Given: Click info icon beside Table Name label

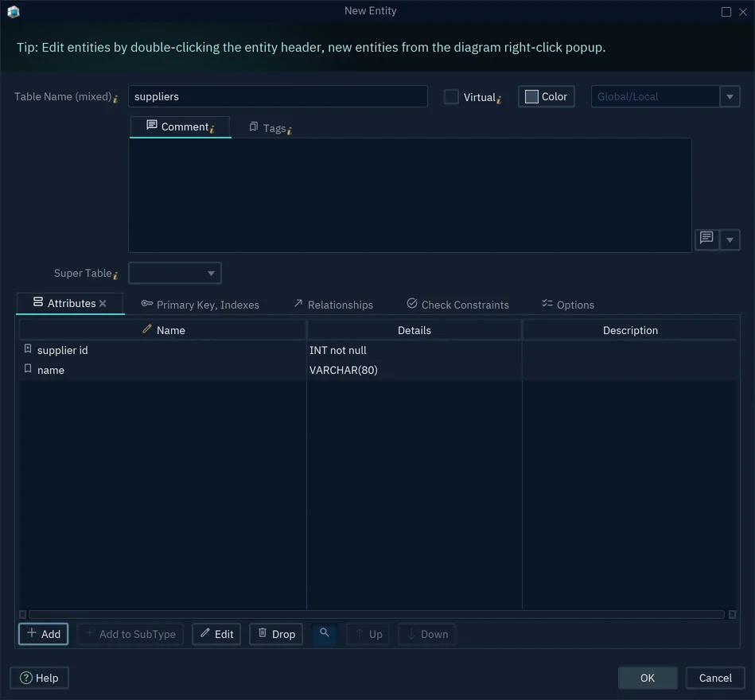Looking at the screenshot, I should pyautogui.click(x=115, y=99).
